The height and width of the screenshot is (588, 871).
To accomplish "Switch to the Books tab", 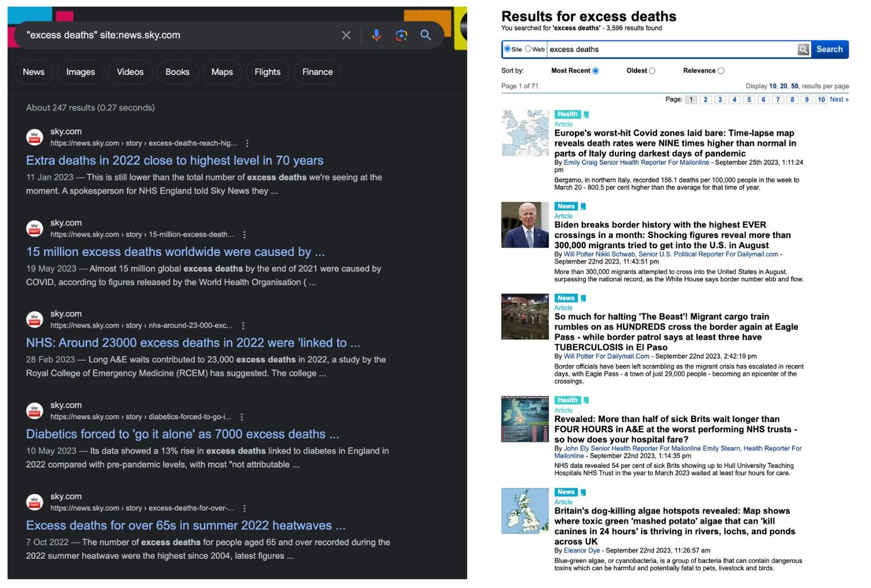I will (x=177, y=72).
